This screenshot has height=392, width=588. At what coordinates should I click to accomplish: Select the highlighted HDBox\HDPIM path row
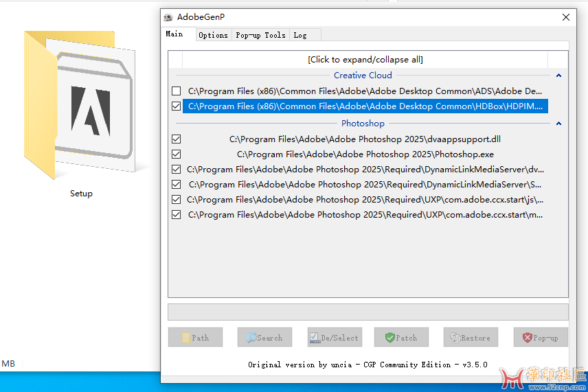(x=365, y=106)
